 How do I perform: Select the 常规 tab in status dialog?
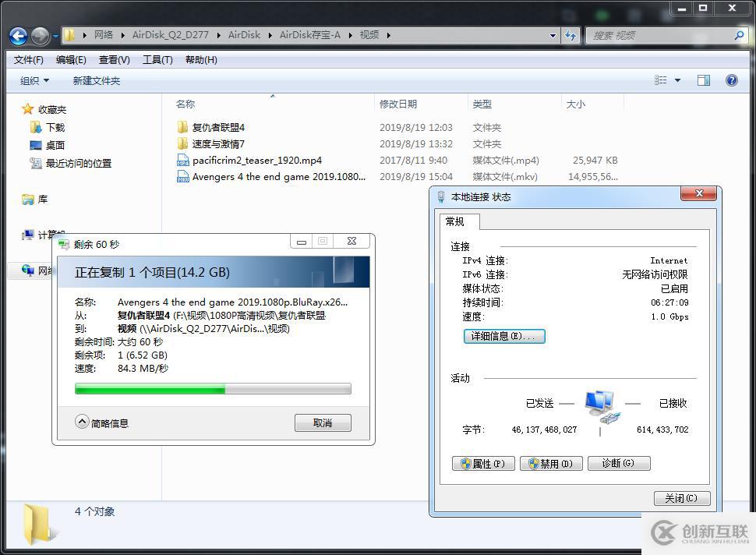coord(454,221)
